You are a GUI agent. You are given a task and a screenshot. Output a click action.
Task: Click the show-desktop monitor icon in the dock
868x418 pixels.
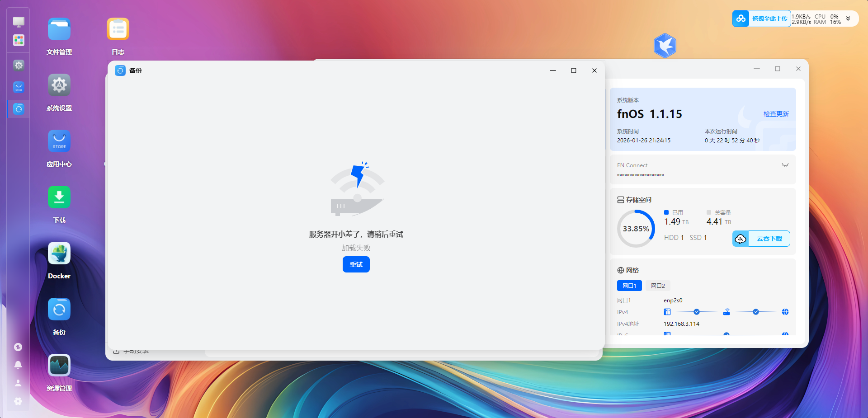[19, 22]
